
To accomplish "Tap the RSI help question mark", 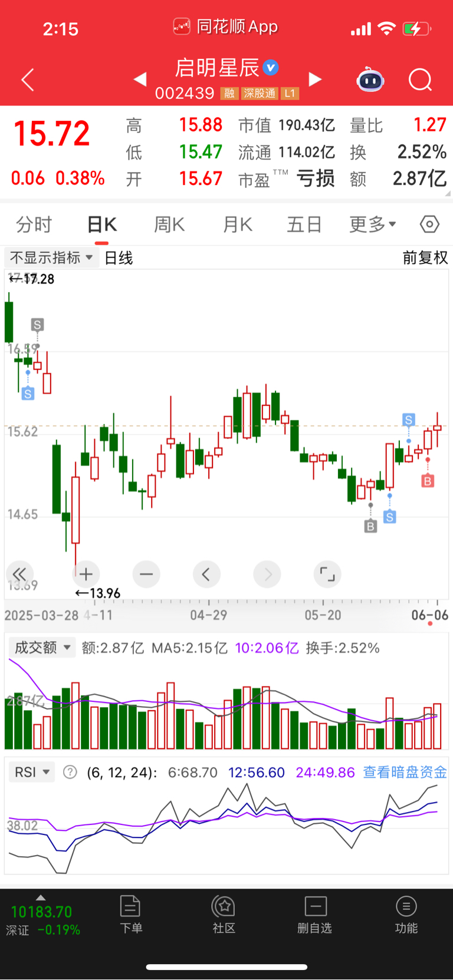I will [70, 772].
